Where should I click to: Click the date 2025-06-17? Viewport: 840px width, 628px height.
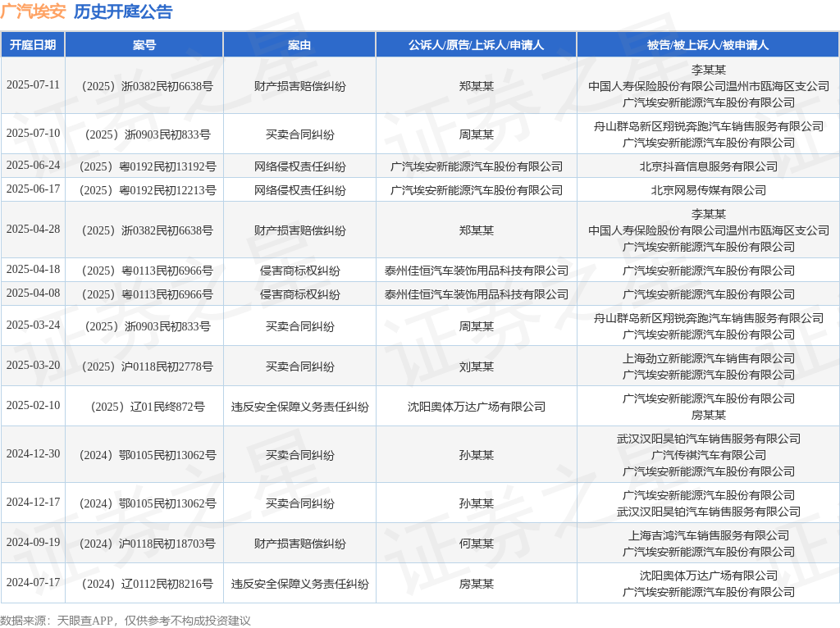click(x=33, y=189)
